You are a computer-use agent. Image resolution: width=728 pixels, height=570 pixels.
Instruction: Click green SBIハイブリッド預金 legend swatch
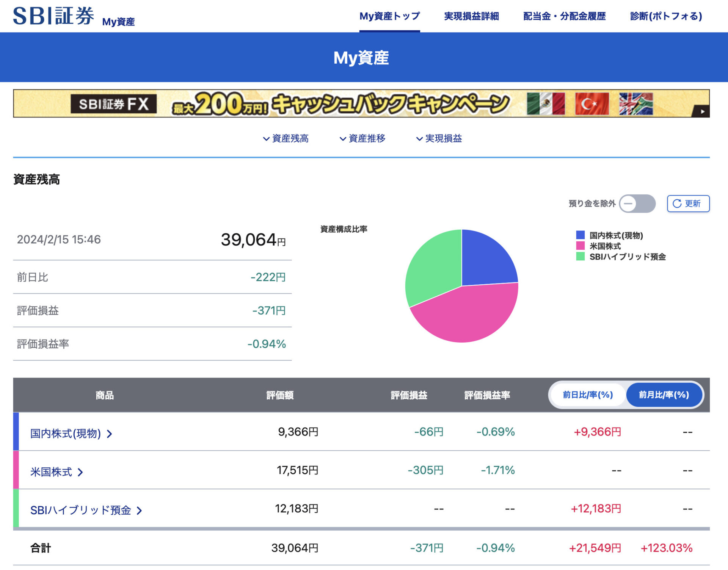(580, 256)
